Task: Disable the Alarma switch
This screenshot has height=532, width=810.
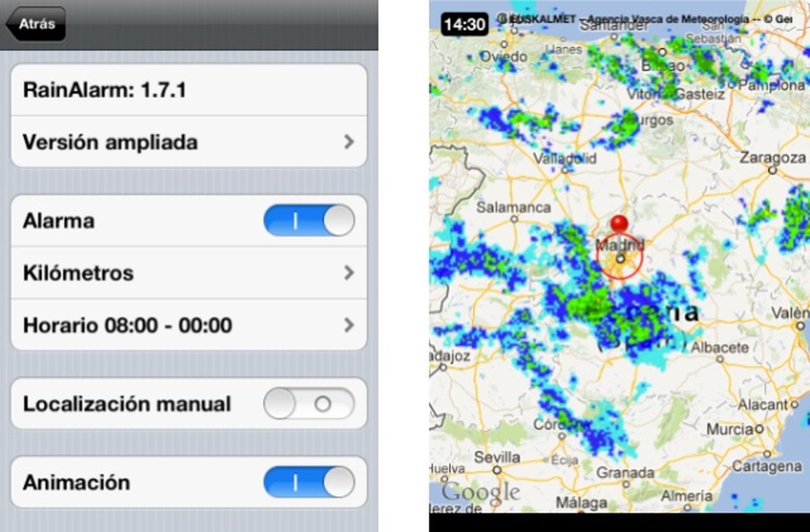Action: 309,220
